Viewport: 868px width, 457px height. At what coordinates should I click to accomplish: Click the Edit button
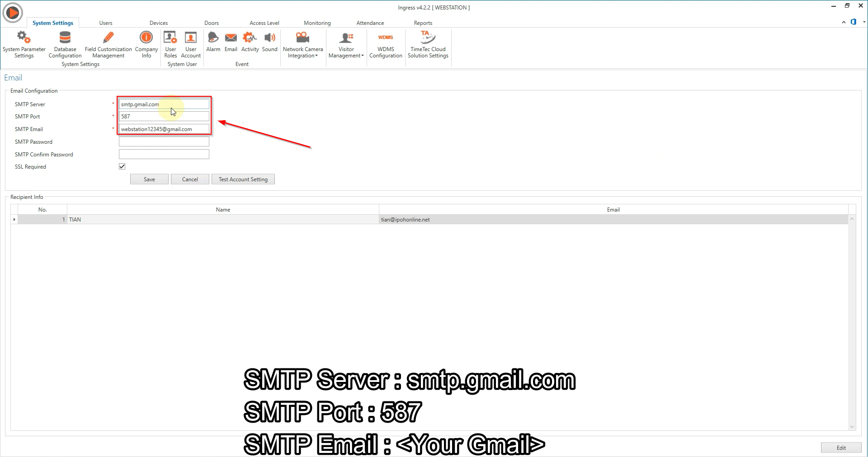(x=841, y=448)
